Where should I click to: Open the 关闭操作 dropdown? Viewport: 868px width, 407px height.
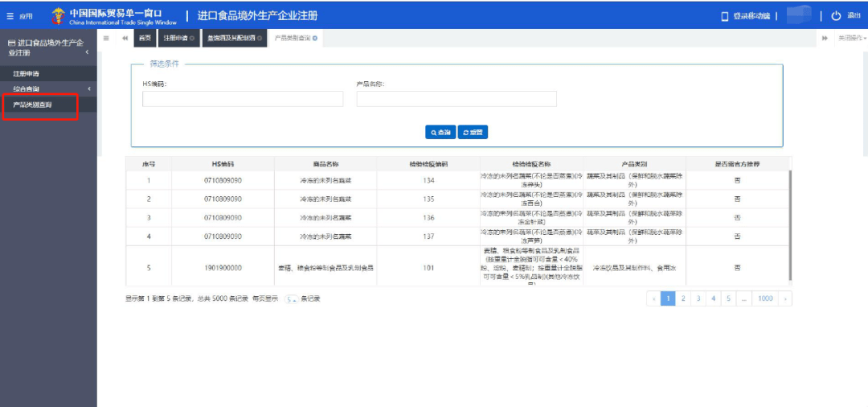pyautogui.click(x=851, y=38)
